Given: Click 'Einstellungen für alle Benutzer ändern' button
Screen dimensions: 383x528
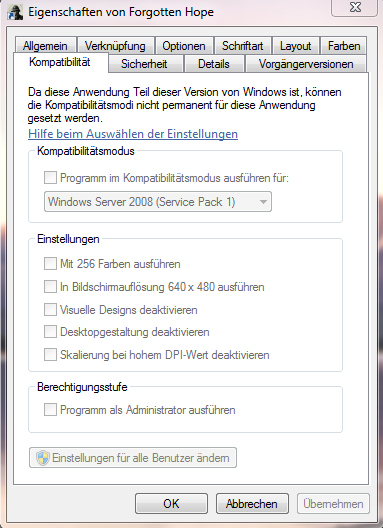Looking at the screenshot, I should (133, 458).
